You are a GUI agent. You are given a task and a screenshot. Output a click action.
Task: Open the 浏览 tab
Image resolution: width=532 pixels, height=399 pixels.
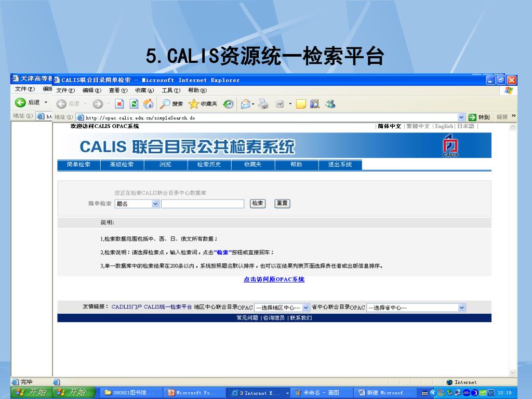[x=166, y=165]
